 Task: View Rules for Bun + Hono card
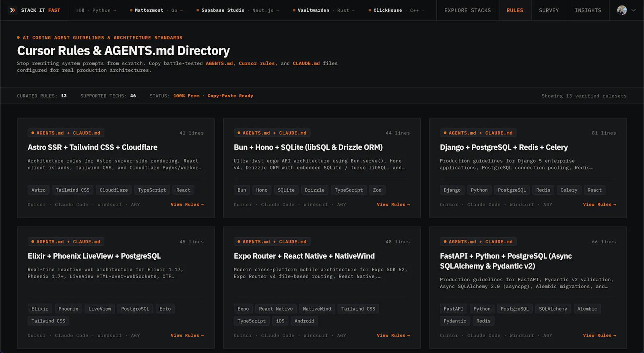393,205
